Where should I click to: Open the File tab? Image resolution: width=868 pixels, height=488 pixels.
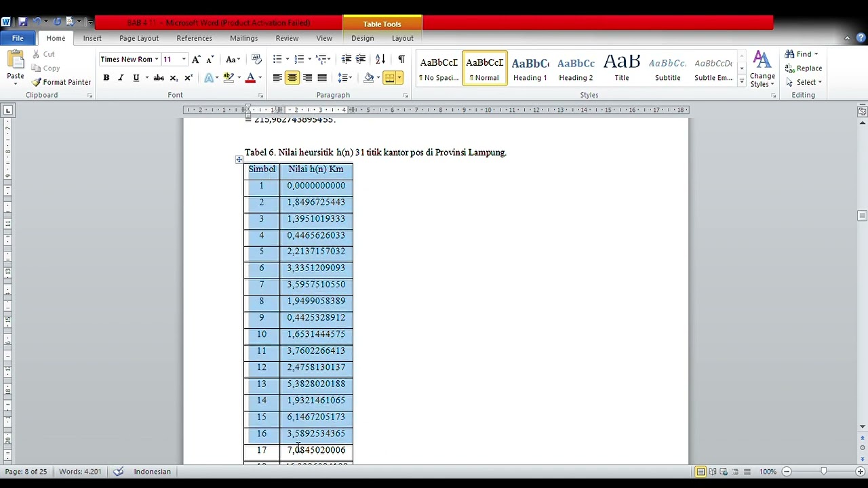(x=18, y=38)
